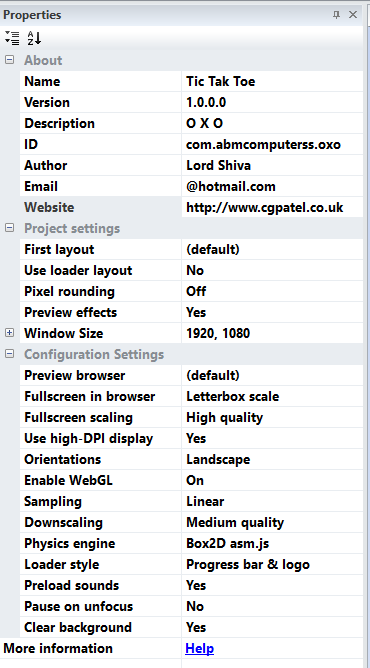The width and height of the screenshot is (370, 668).
Task: Collapse the About section
Action: pyautogui.click(x=9, y=60)
